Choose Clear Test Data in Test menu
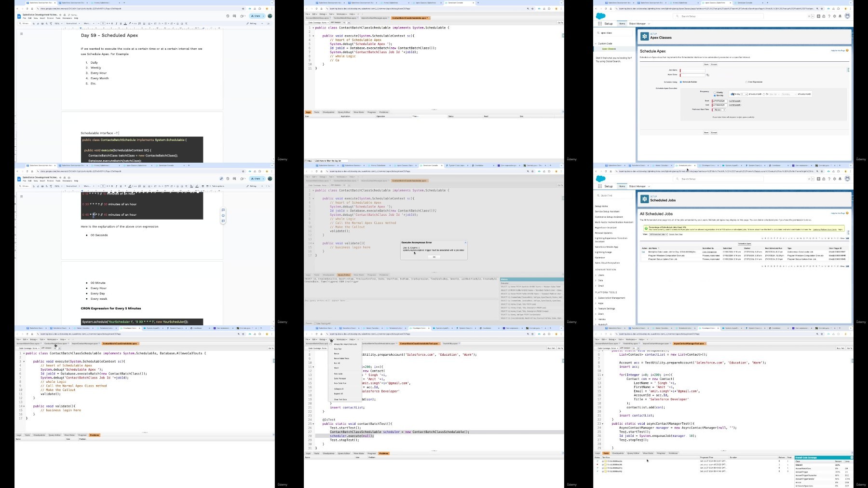The width and height of the screenshot is (868, 488). pos(340,400)
